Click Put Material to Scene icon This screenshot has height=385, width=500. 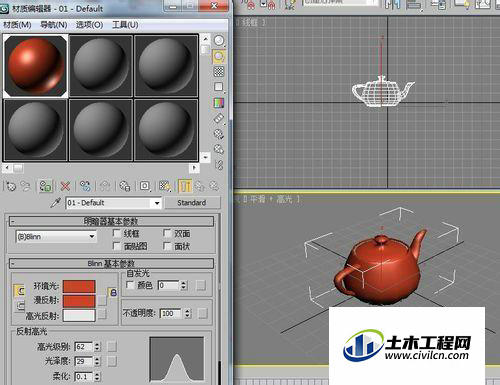click(26, 186)
